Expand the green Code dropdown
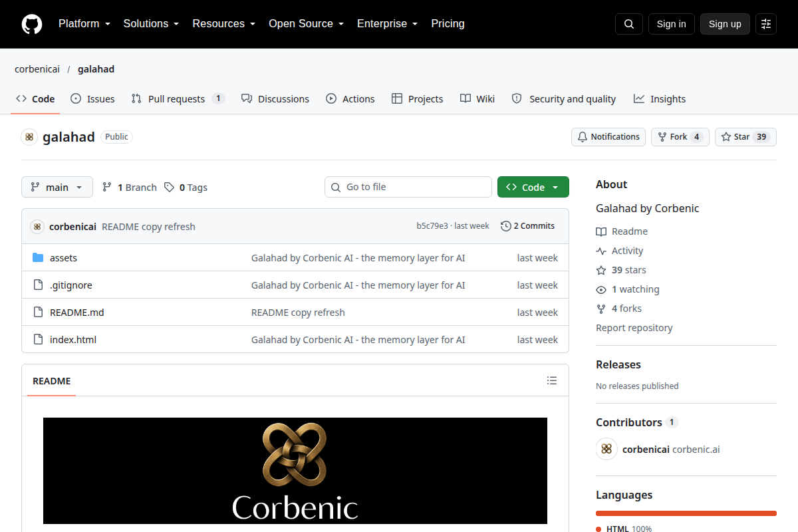 [533, 188]
